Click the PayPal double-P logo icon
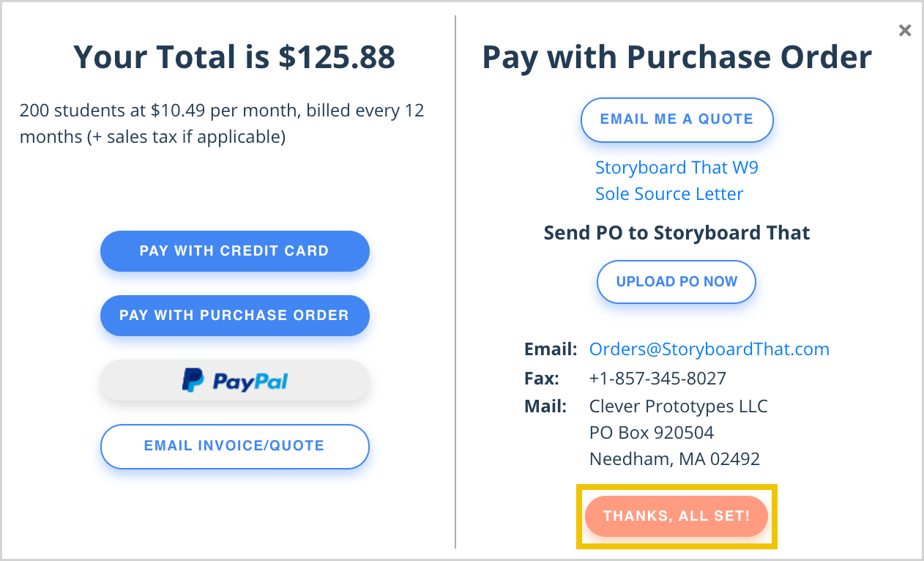Viewport: 924px width, 561px height. (x=193, y=381)
